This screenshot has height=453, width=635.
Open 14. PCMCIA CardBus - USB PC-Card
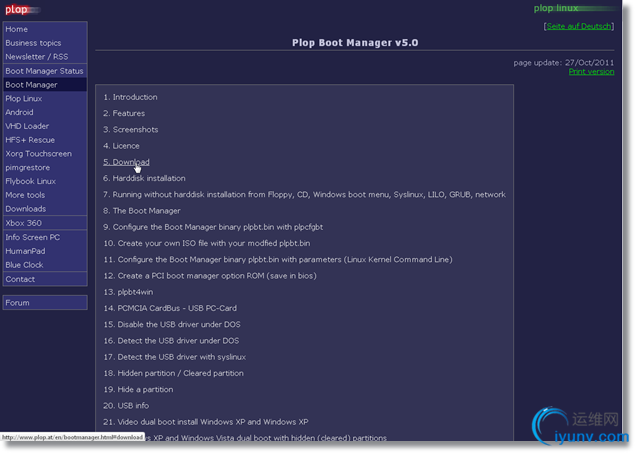click(x=170, y=308)
